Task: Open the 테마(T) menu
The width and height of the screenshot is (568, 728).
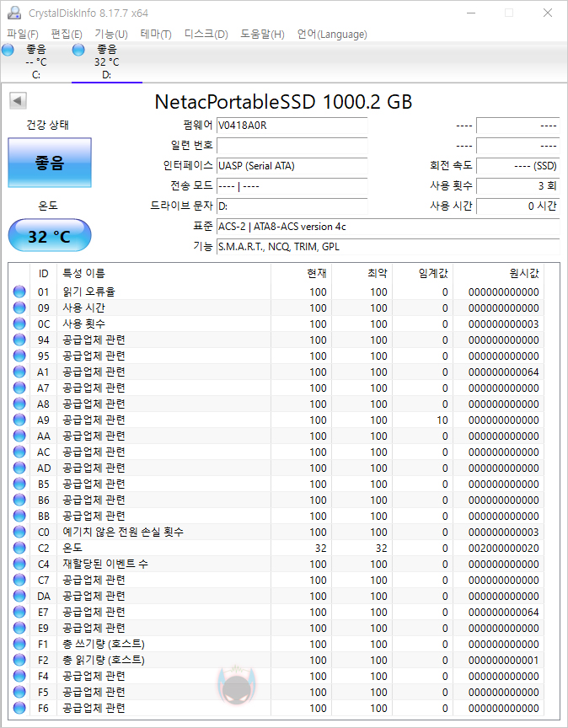Action: pos(156,34)
